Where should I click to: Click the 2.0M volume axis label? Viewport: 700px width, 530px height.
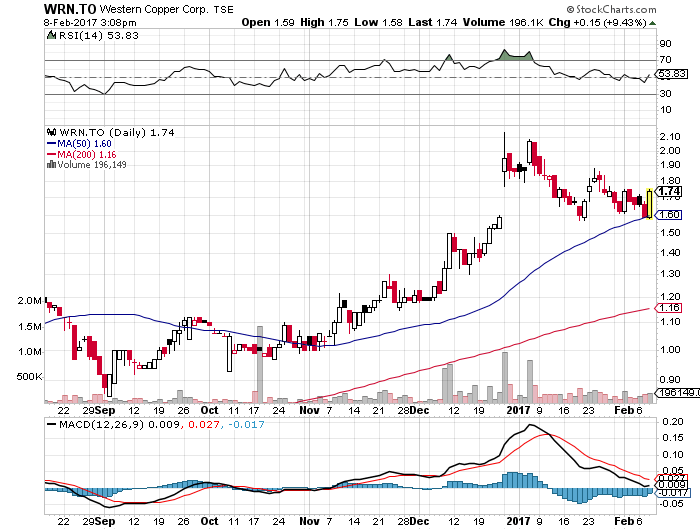pos(30,301)
